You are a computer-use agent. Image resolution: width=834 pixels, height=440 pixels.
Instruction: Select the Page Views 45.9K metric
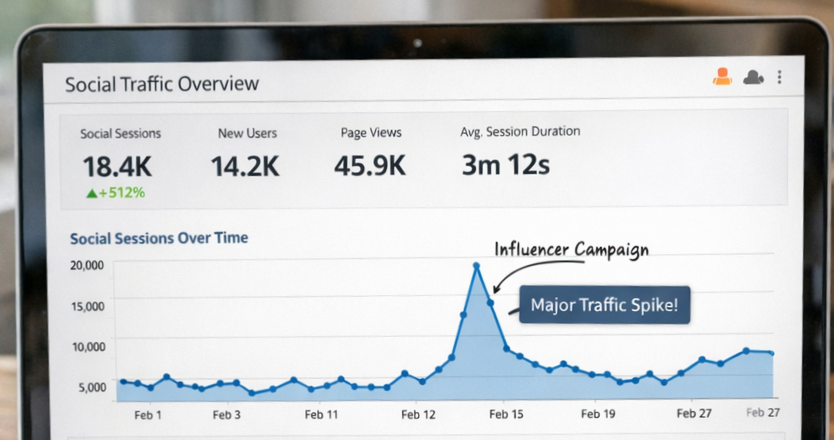pos(370,165)
